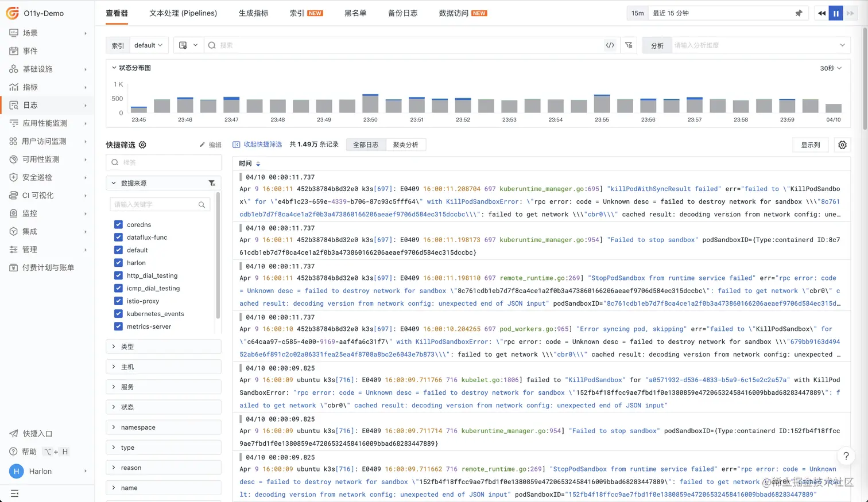This screenshot has height=502, width=868.
Task: Switch to the 备份日志 tab
Action: 402,13
